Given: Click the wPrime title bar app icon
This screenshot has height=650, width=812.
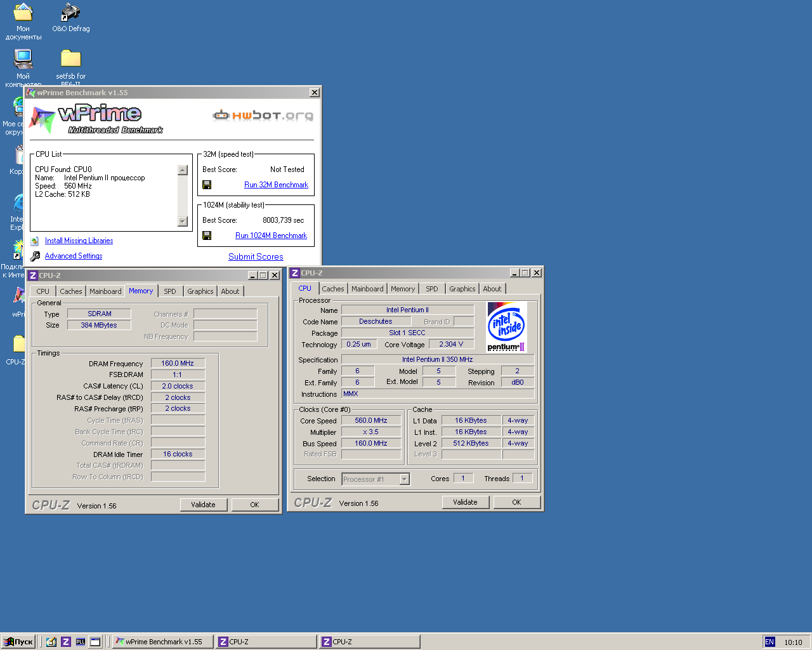Looking at the screenshot, I should tap(31, 93).
